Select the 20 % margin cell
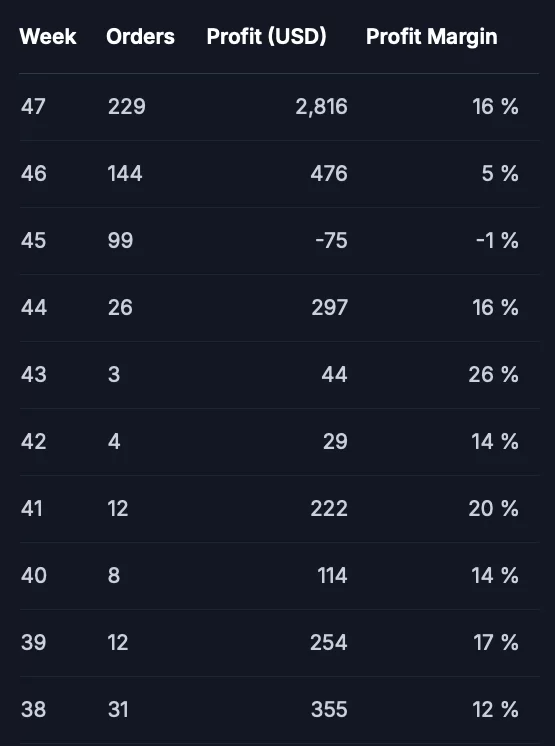 click(494, 509)
